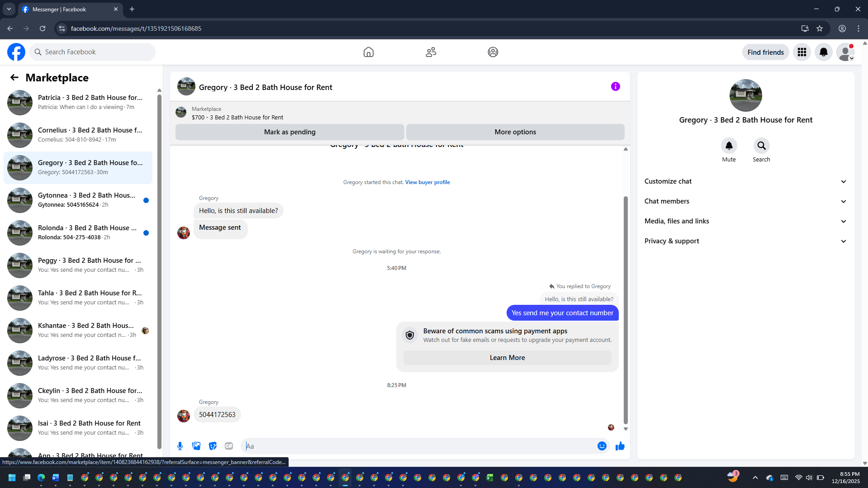This screenshot has width=868, height=488.
Task: Open the Friends icon in top navigation
Action: (x=431, y=52)
